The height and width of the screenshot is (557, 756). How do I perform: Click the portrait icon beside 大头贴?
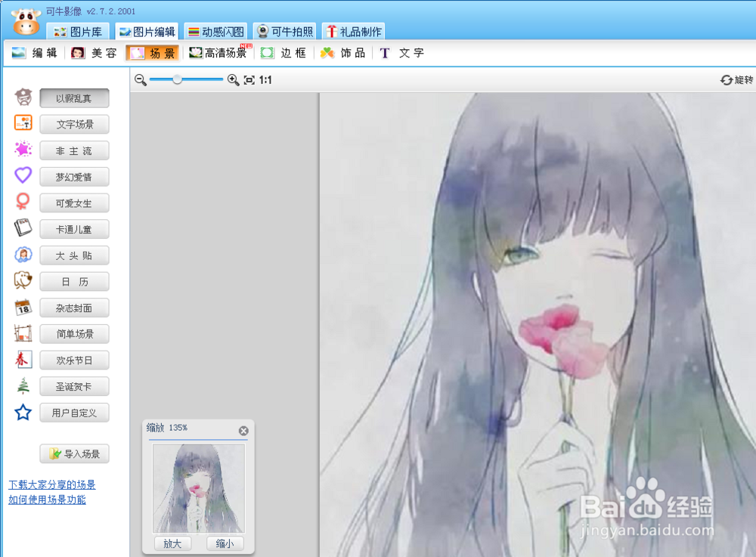pos(23,254)
